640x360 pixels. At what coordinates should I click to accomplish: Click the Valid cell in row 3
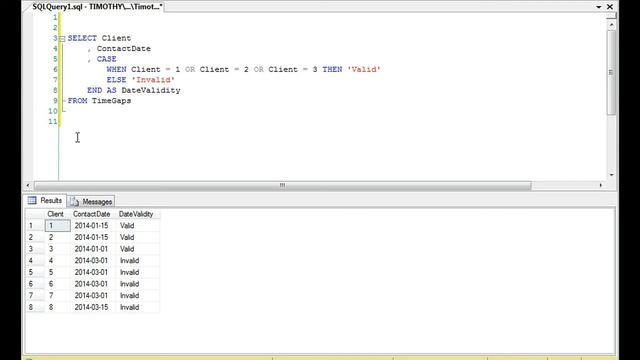138,249
